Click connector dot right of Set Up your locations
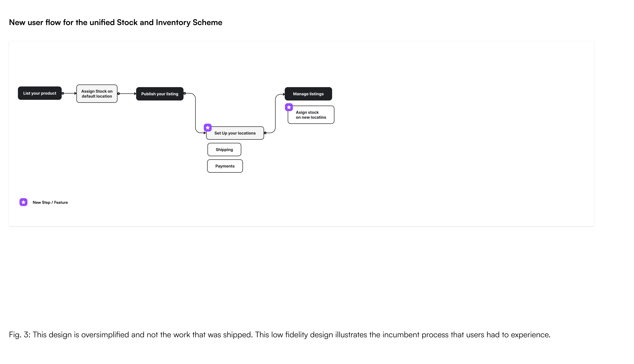Screen dimensions: 634x364 coord(265,133)
